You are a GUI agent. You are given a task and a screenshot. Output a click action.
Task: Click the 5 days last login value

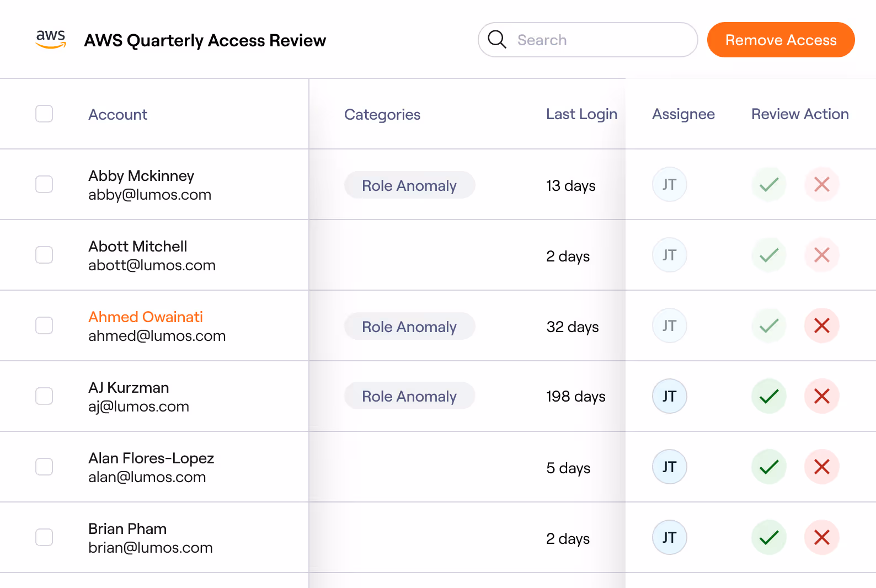pyautogui.click(x=568, y=468)
